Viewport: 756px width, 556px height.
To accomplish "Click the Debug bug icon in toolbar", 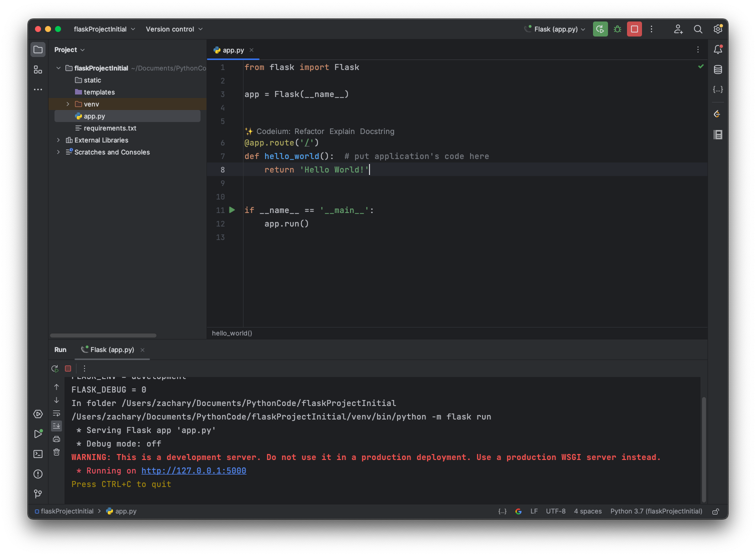I will pos(617,29).
